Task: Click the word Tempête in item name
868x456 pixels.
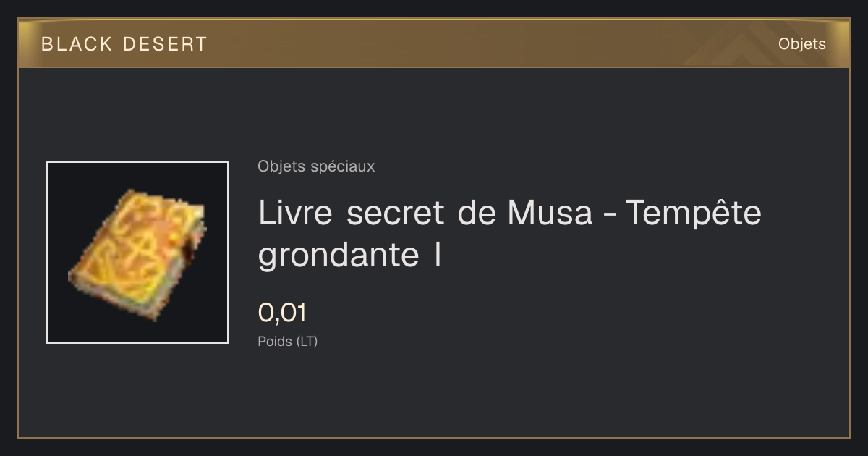Action: (x=693, y=214)
